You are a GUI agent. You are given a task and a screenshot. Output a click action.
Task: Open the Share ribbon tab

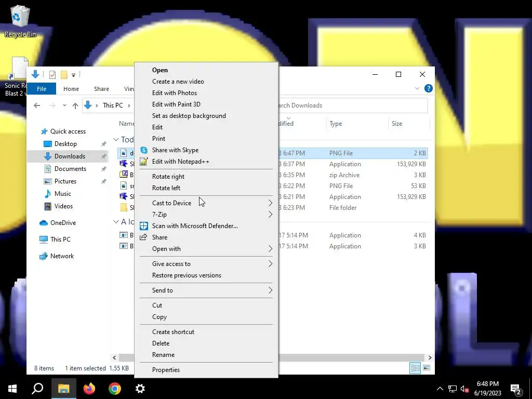pos(101,89)
